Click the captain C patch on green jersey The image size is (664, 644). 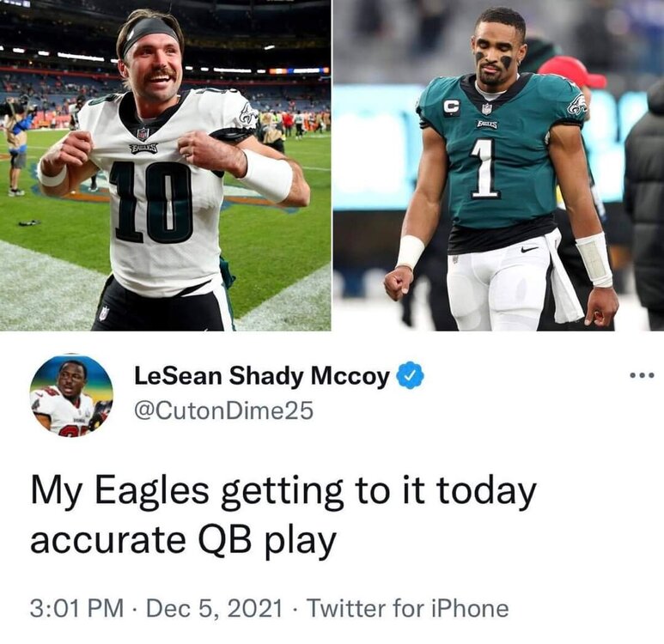point(452,107)
